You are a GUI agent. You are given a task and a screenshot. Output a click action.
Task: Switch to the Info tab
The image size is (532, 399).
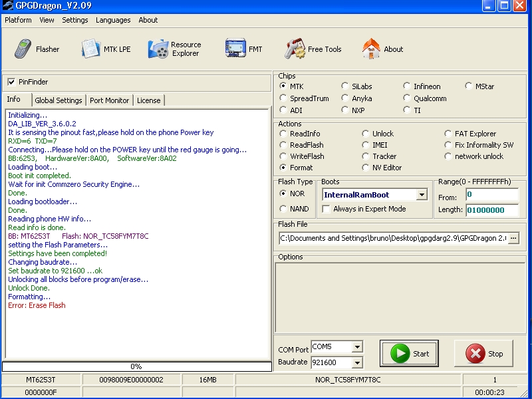point(16,99)
